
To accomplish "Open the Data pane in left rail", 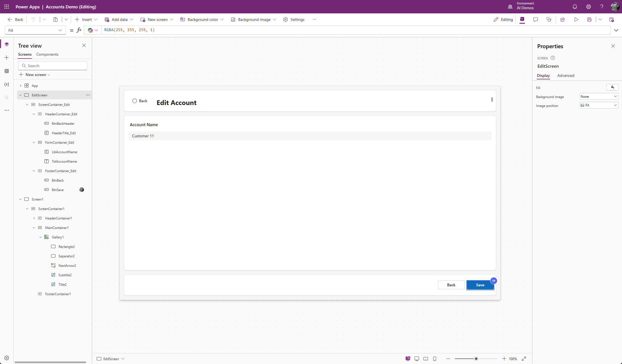I will (7, 71).
